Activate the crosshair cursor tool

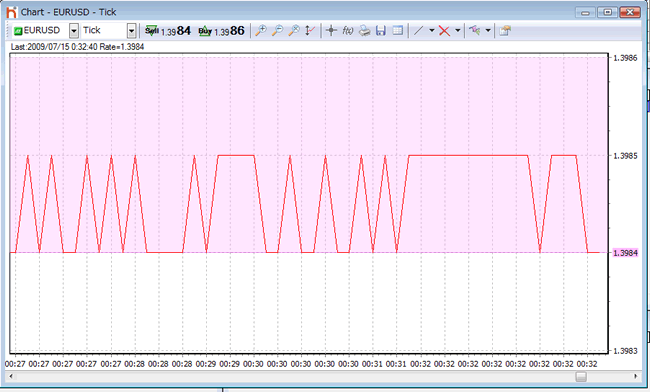pos(331,30)
